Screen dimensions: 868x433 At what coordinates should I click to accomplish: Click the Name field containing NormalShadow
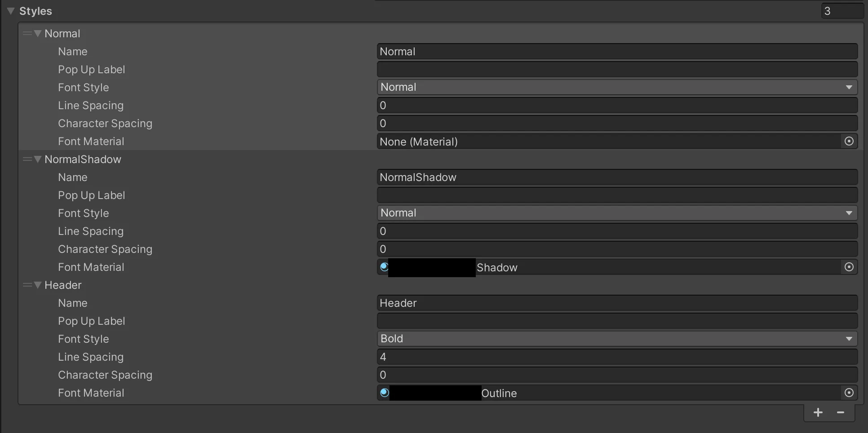point(616,177)
